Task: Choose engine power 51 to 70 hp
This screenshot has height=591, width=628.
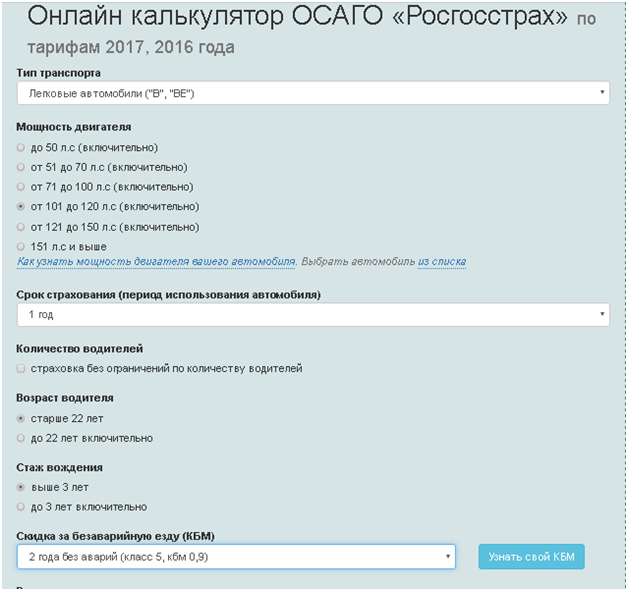Action: click(22, 168)
